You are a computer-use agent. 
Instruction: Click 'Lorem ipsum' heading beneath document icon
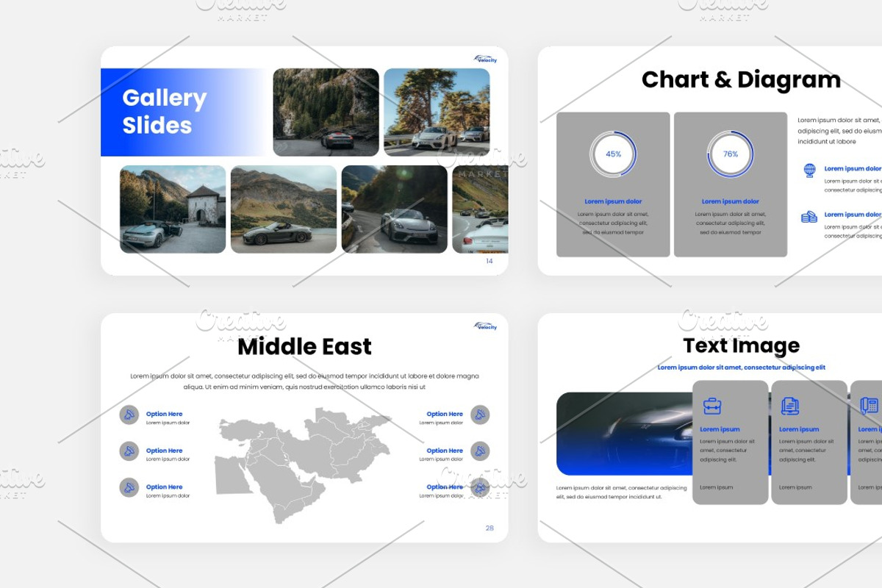point(799,429)
